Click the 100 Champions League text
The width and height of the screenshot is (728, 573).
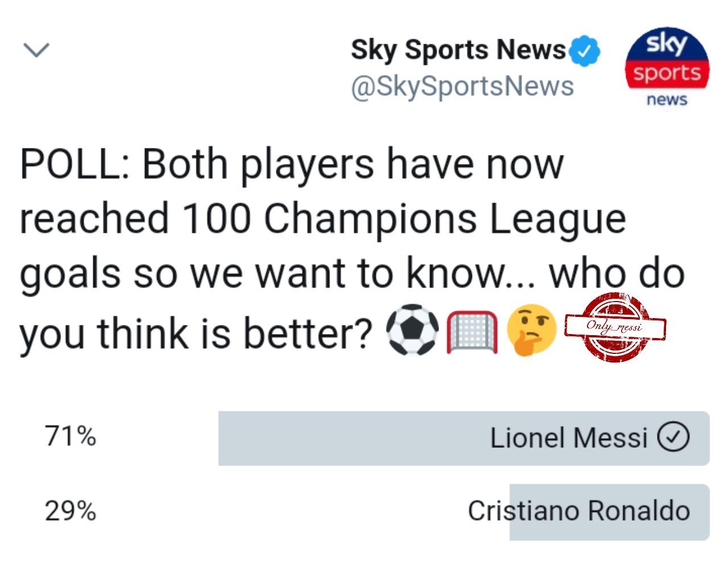(404, 219)
